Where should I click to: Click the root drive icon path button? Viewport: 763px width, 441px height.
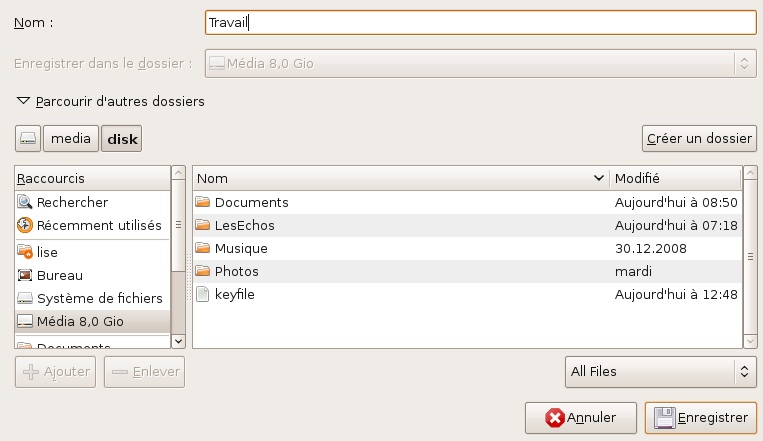(28, 139)
